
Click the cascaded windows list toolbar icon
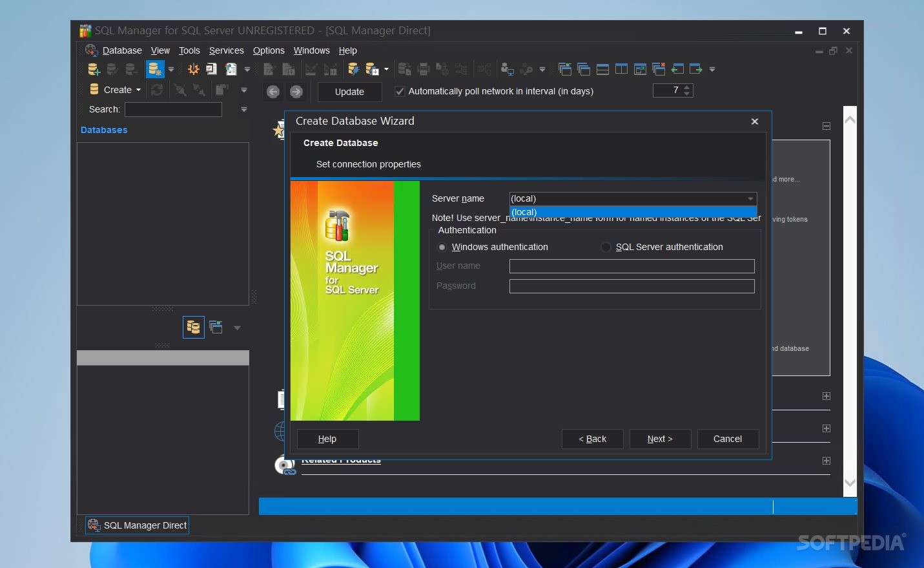pyautogui.click(x=565, y=69)
